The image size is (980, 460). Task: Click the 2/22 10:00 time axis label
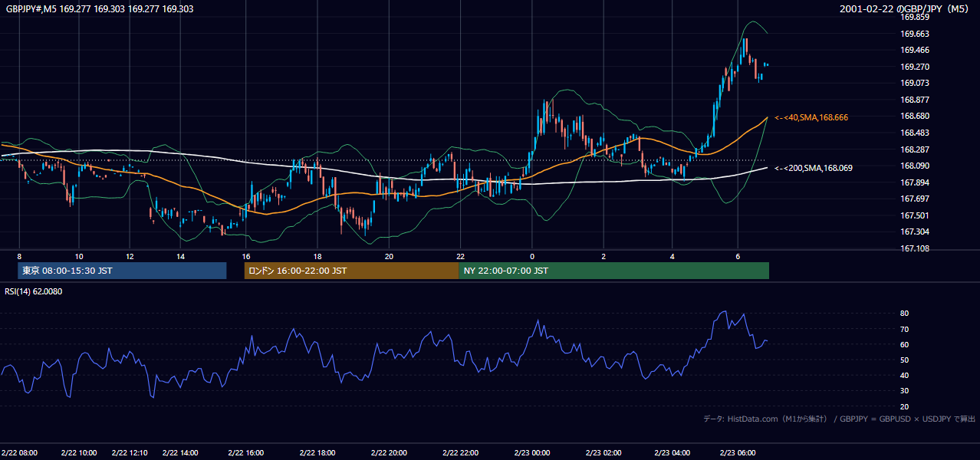pyautogui.click(x=78, y=453)
